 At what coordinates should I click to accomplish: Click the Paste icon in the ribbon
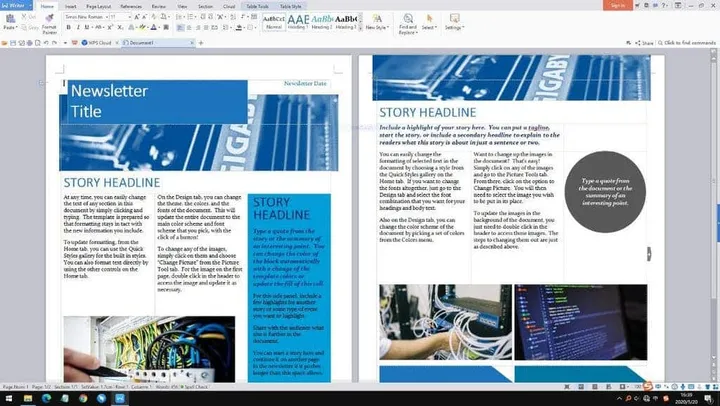10,21
